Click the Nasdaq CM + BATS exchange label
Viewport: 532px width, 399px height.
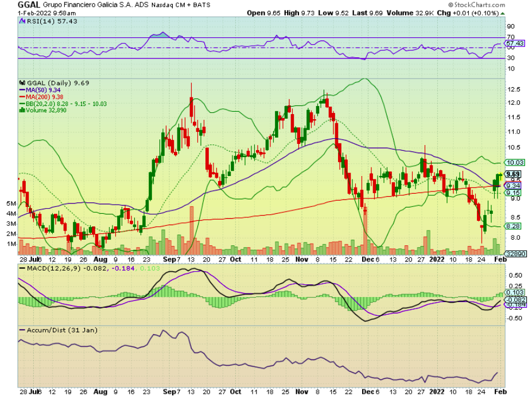click(181, 5)
